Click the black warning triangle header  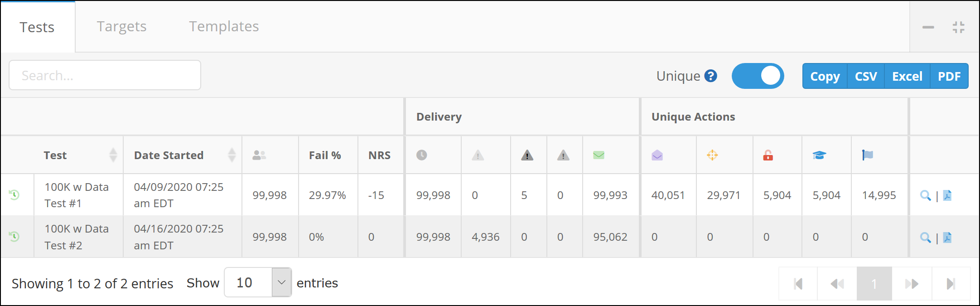click(x=527, y=155)
